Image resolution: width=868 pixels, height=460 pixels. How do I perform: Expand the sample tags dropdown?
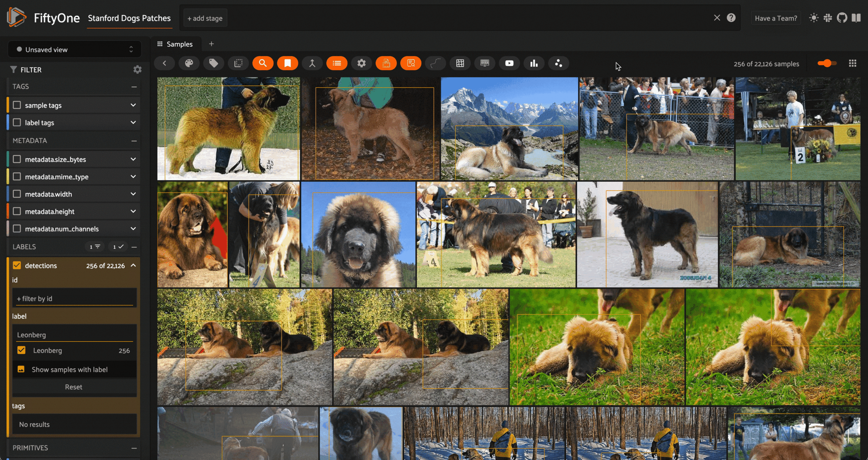click(133, 105)
